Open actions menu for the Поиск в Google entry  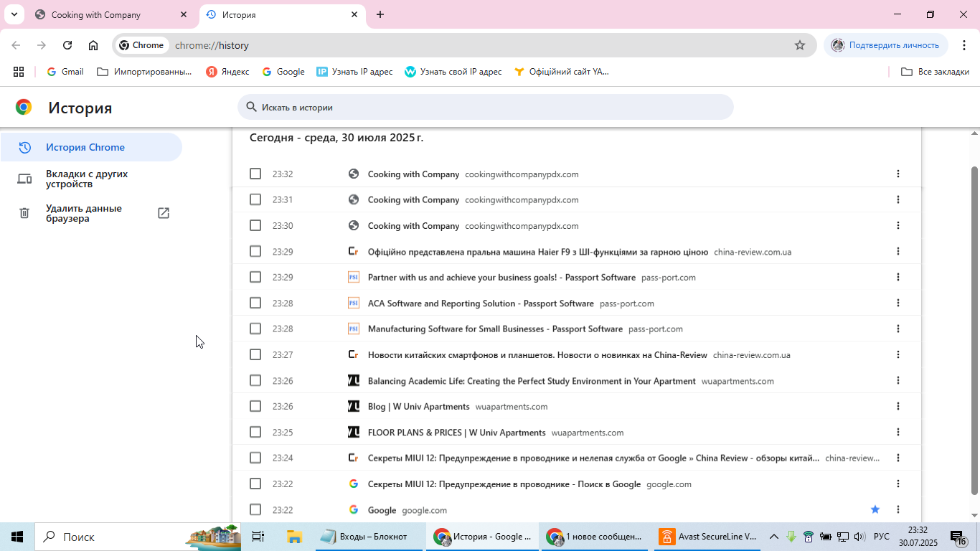pyautogui.click(x=897, y=484)
